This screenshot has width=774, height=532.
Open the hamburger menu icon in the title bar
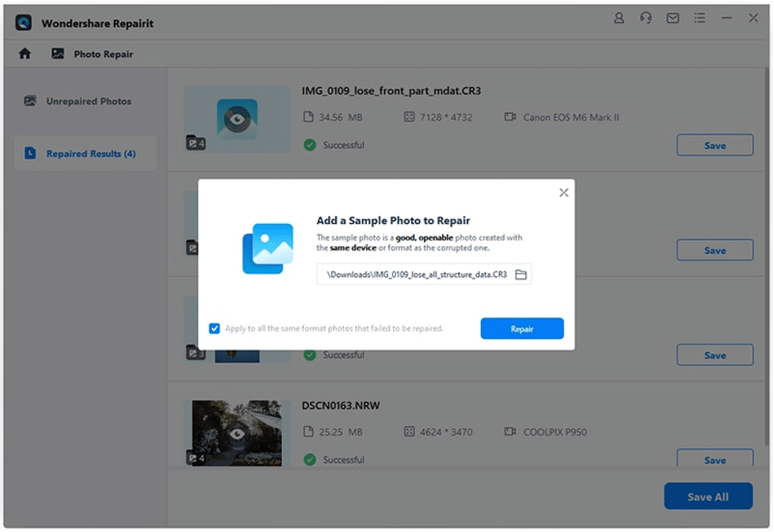click(x=700, y=18)
